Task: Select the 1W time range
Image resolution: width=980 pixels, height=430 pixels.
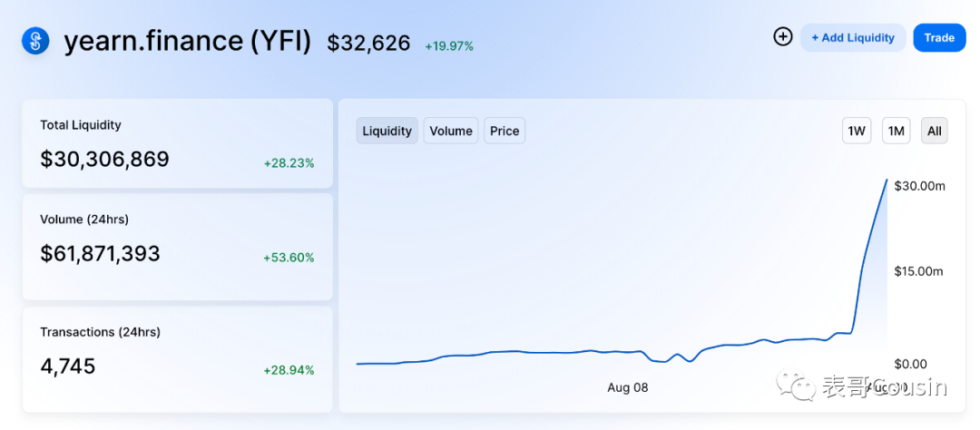Action: [x=857, y=131]
